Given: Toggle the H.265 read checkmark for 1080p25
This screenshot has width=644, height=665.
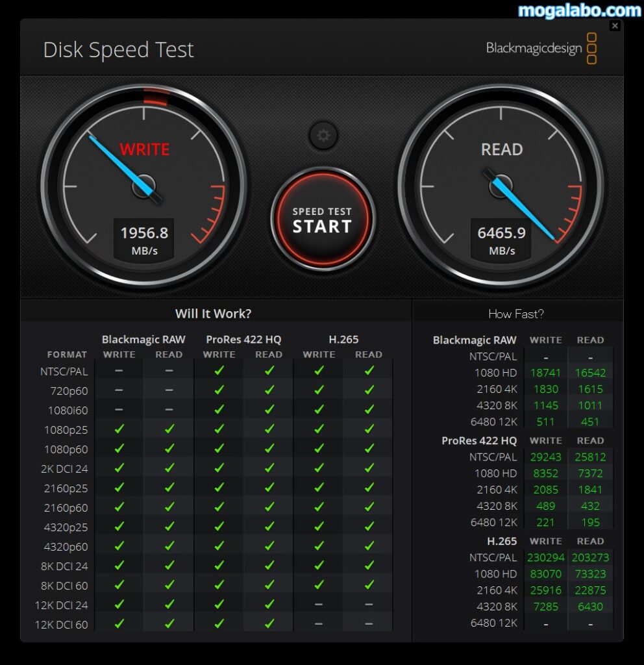Looking at the screenshot, I should click(368, 429).
